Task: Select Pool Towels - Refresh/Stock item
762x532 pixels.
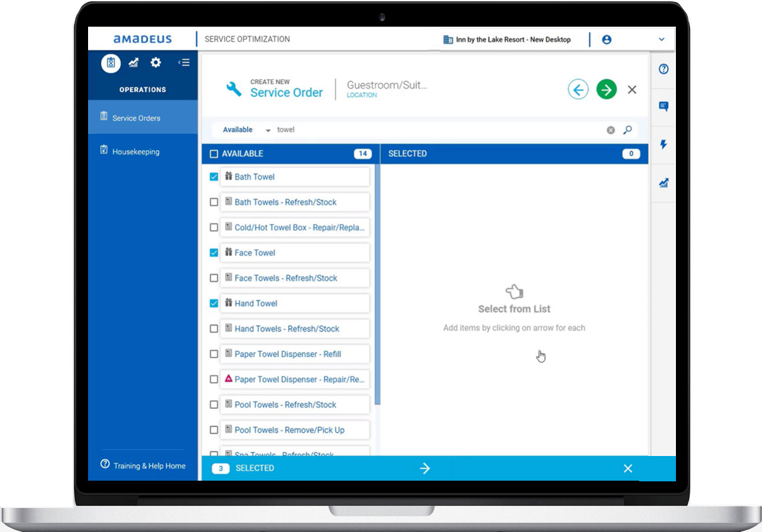Action: click(x=294, y=405)
